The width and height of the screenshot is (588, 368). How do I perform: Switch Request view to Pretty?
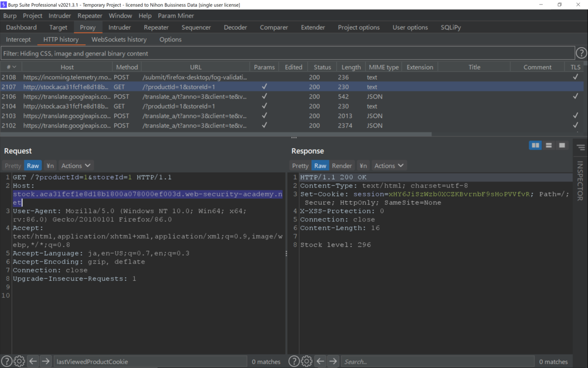13,165
